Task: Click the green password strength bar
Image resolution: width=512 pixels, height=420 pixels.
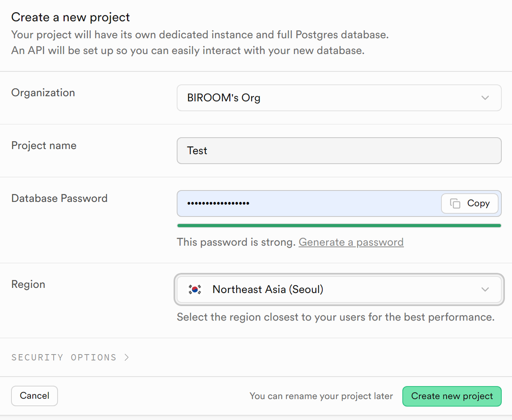Action: pyautogui.click(x=339, y=226)
